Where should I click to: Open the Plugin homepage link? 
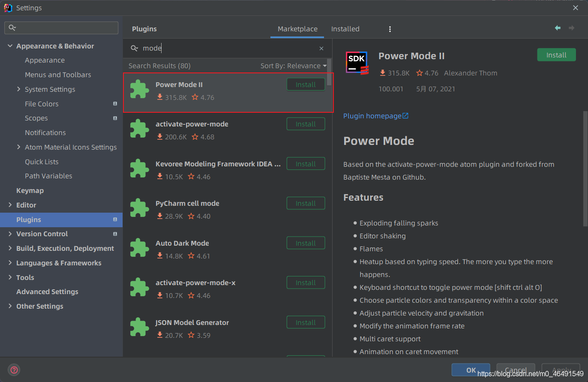point(372,116)
